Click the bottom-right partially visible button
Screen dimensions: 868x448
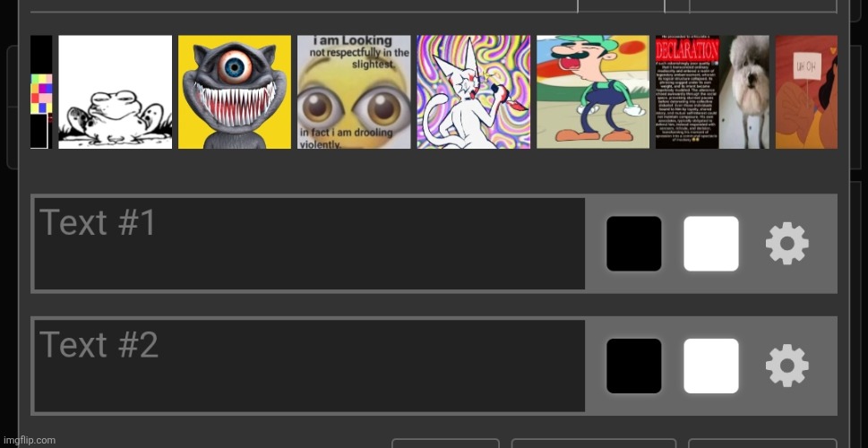[763, 443]
